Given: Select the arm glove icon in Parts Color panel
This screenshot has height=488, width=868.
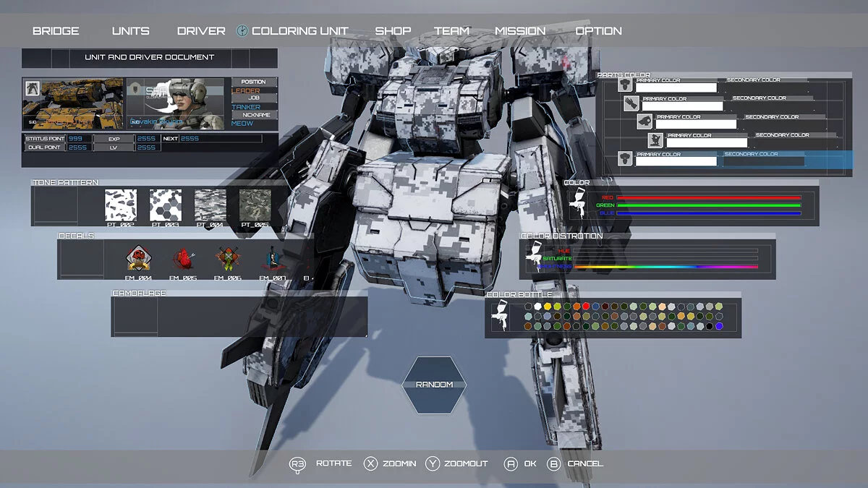Looking at the screenshot, I should (x=632, y=105).
